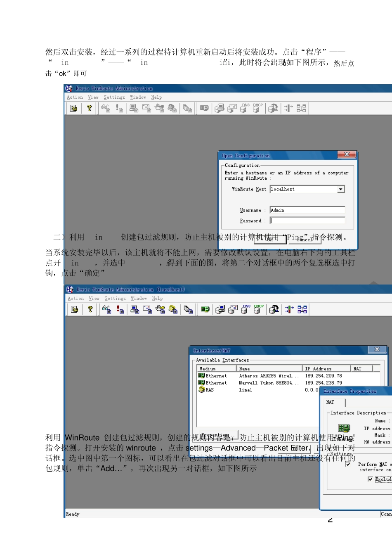The height and width of the screenshot is (555, 392).
Task: Click Connect icon in localhost window toolbar
Action: (75, 309)
